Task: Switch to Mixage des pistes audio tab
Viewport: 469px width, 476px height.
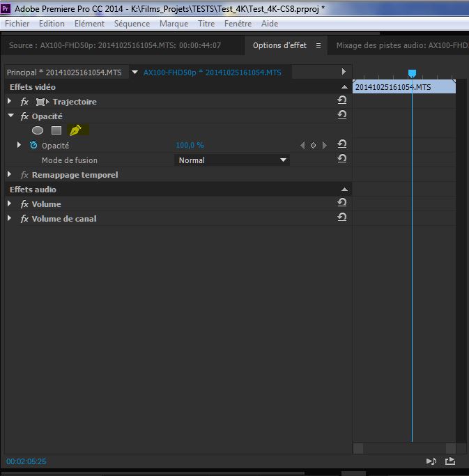Action: [401, 46]
